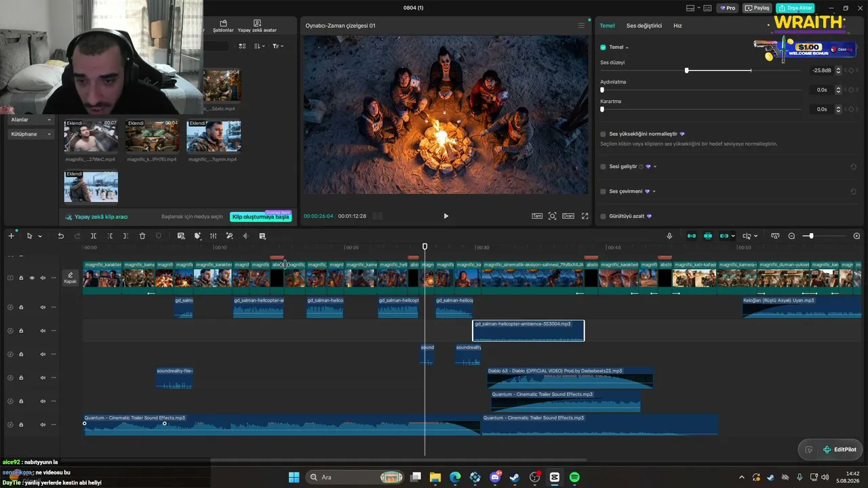Click the Oran aspect ratio button

click(568, 216)
